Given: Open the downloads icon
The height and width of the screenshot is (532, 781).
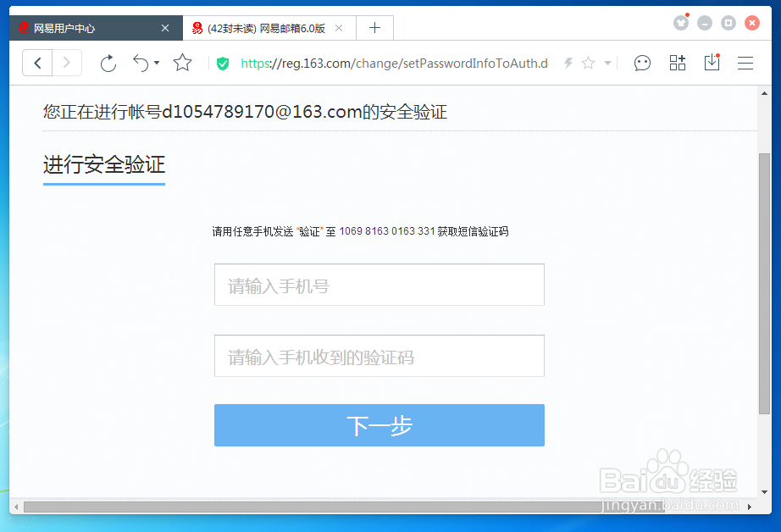Looking at the screenshot, I should click(x=712, y=63).
